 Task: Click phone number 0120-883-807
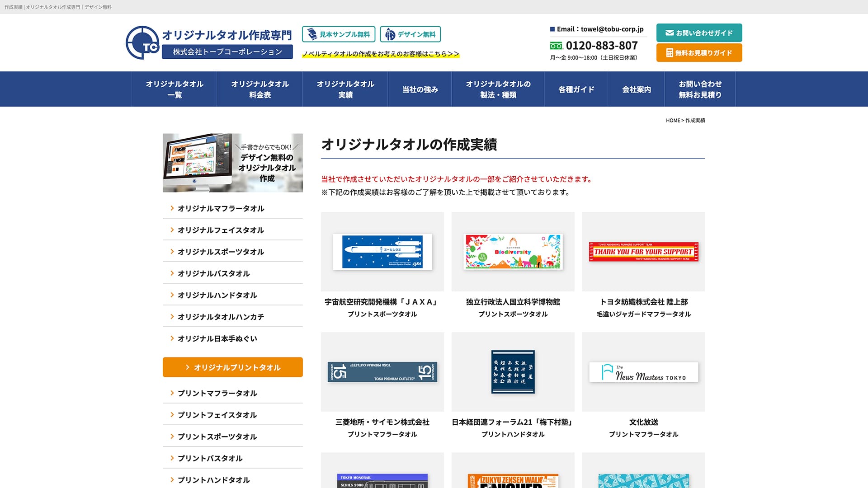(x=602, y=46)
